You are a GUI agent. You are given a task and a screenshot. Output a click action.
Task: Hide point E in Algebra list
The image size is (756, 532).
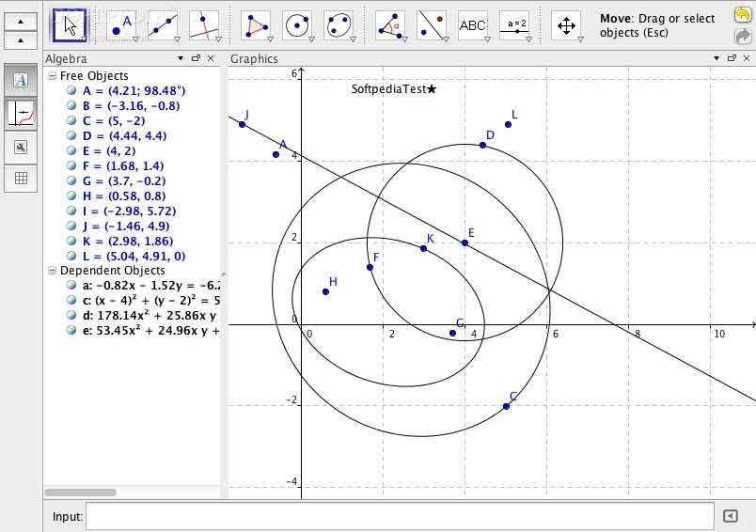[x=72, y=151]
